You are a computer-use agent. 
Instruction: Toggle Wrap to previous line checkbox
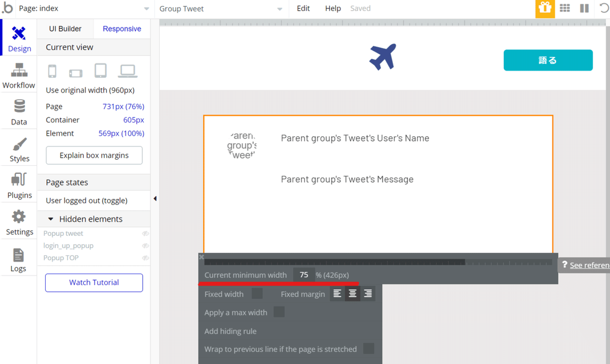tap(369, 349)
